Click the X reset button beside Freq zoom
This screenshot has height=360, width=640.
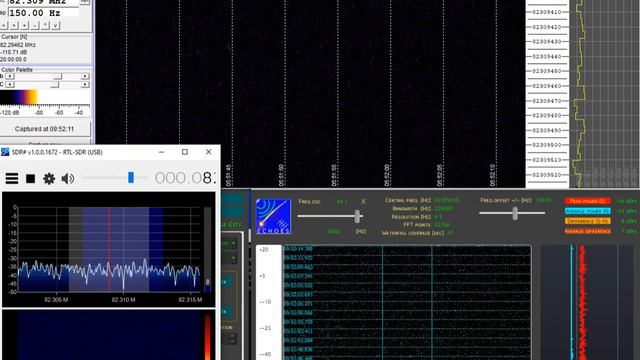363,202
